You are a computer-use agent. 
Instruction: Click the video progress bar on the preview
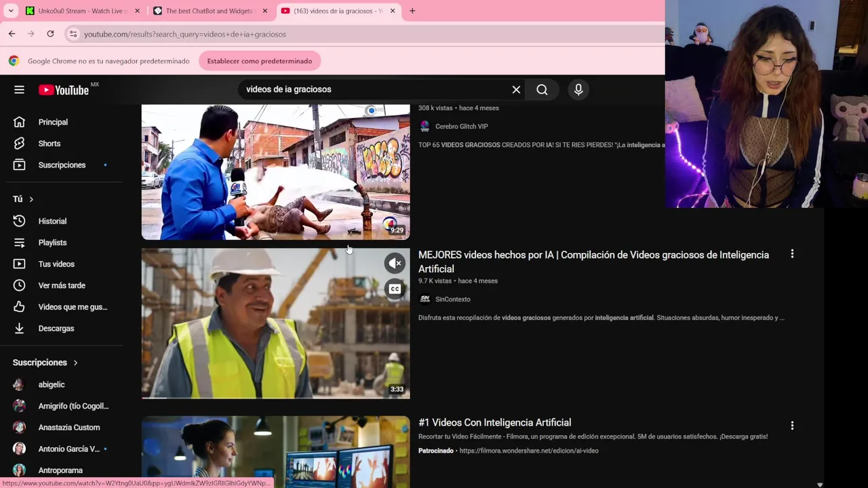point(275,398)
